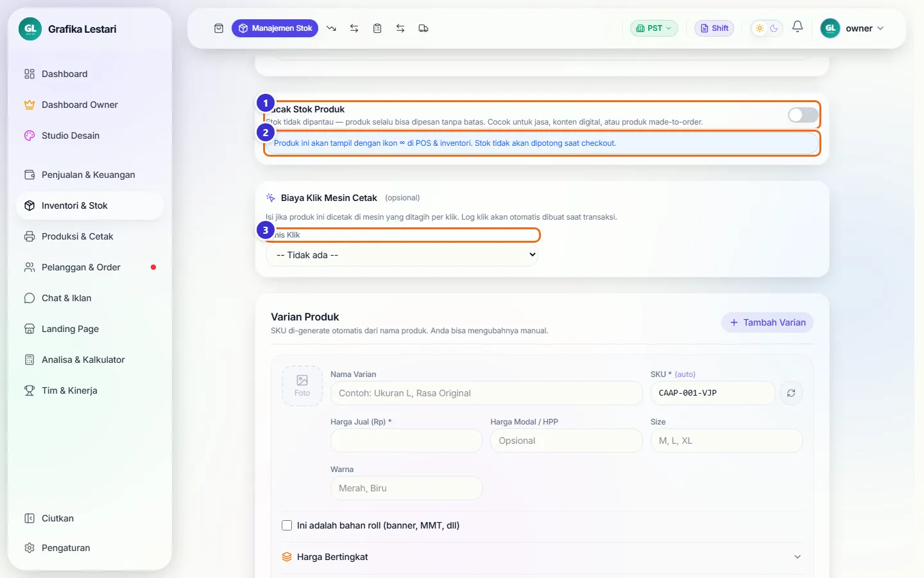Click the Harga Jual (Rp) field
The image size is (924, 578).
click(406, 441)
